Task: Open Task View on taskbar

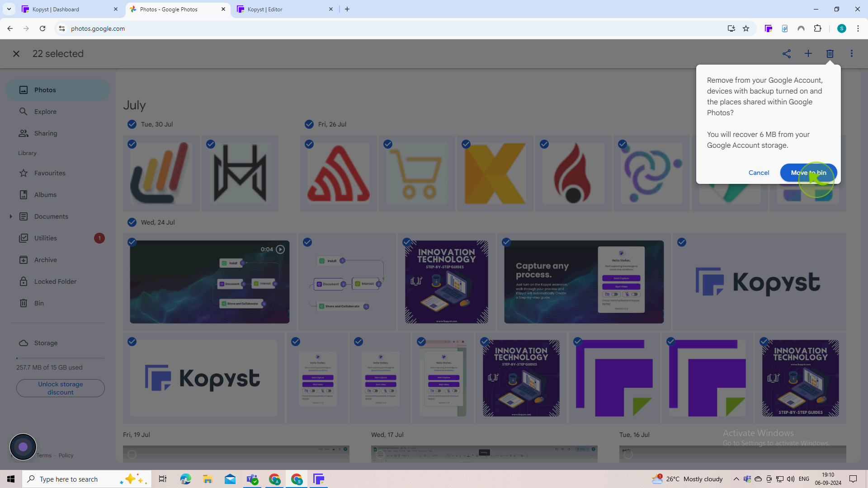Action: pyautogui.click(x=163, y=479)
